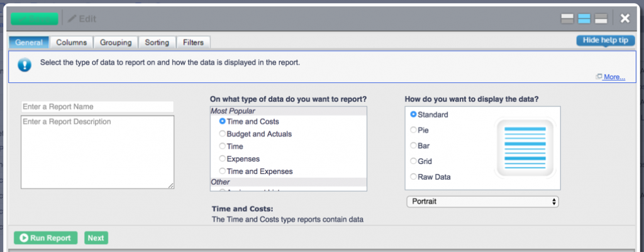Open the Grouping tab
The width and height of the screenshot is (644, 252).
tap(116, 42)
